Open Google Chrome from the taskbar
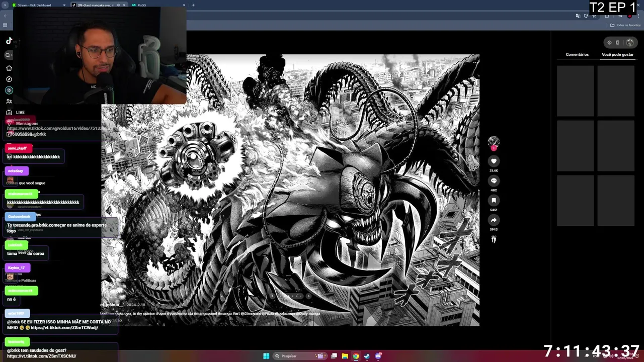The image size is (644, 362). click(x=356, y=356)
